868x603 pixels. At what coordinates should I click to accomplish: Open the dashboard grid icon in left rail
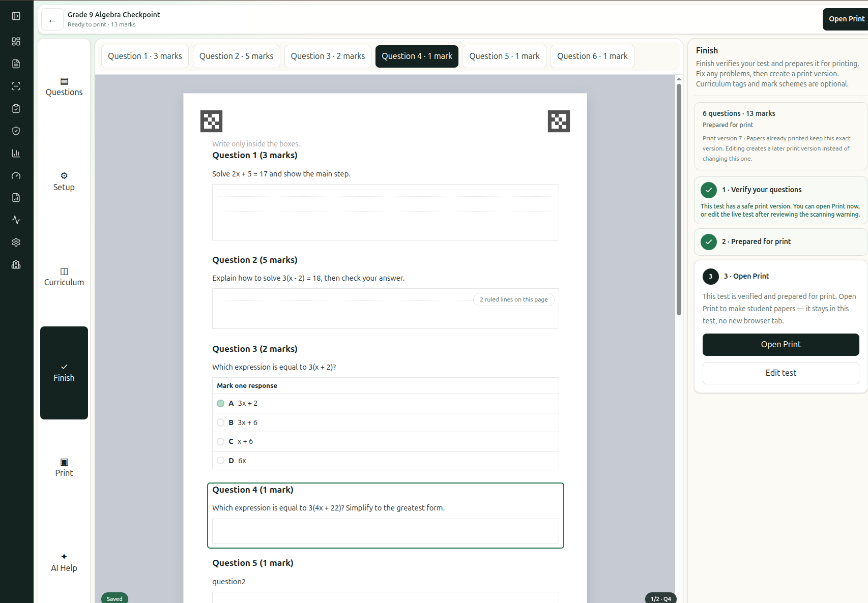click(16, 41)
